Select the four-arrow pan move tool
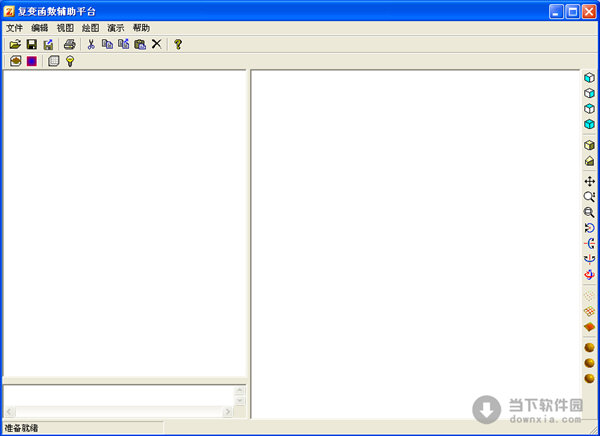 tap(589, 181)
